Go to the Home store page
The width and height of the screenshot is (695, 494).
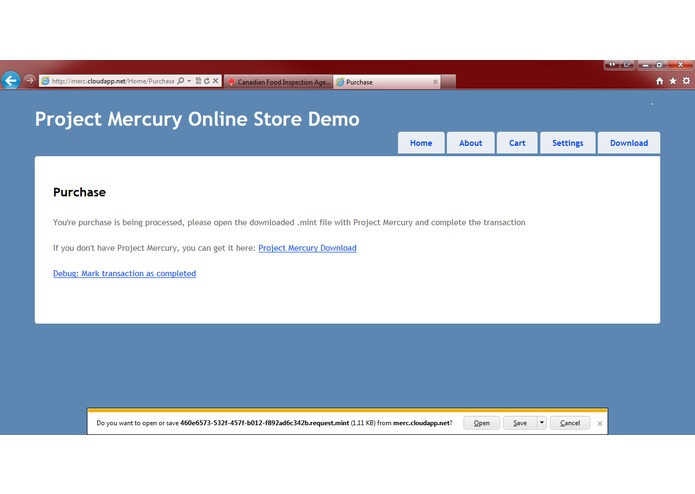click(421, 143)
